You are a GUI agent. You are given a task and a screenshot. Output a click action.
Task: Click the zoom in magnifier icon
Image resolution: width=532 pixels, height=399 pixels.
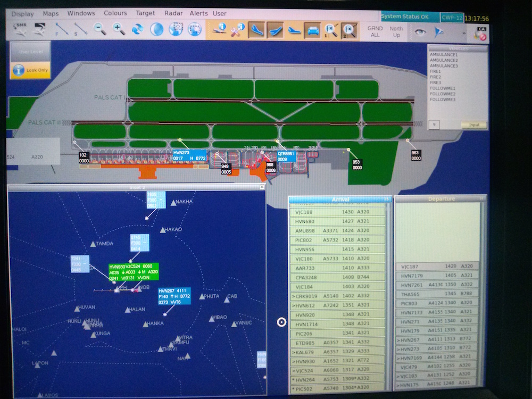pos(119,30)
